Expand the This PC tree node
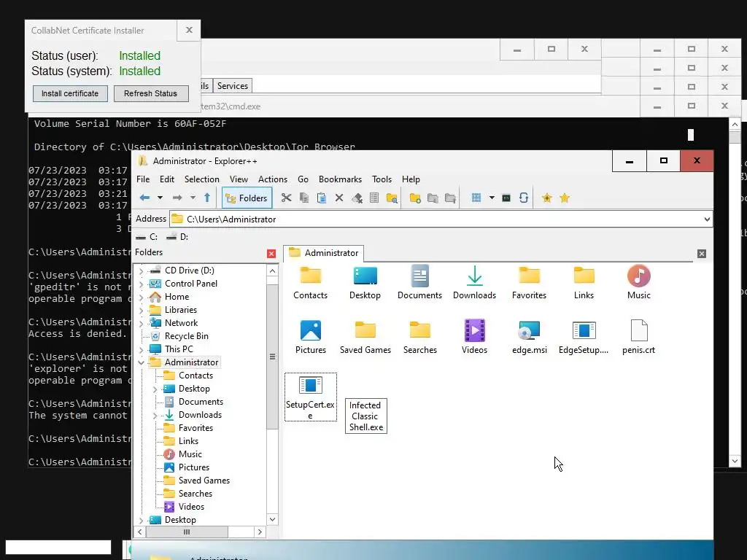This screenshot has height=560, width=747. click(141, 349)
